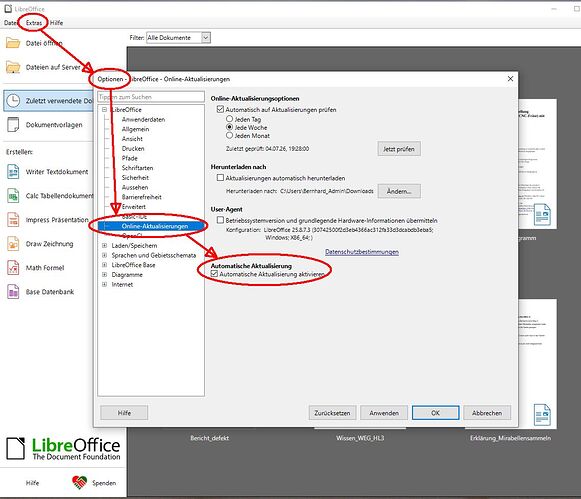
Task: Open the Datenschutzbestimmungen link
Action: [x=362, y=252]
